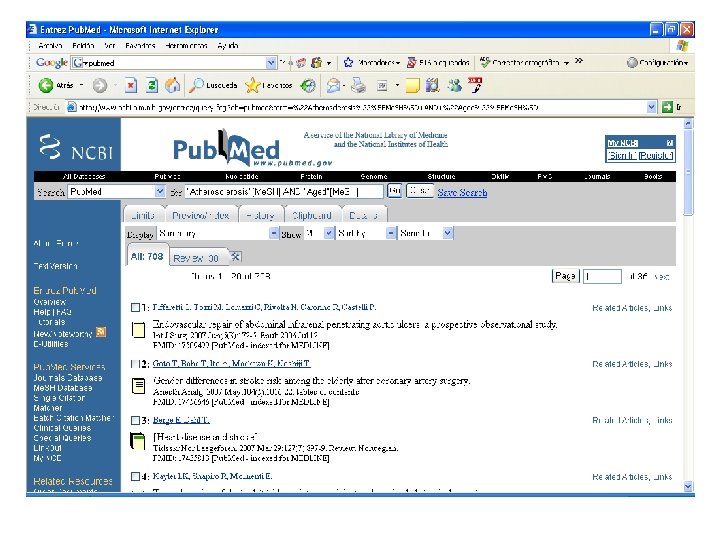Click the tools icon beside Review tab

235,257
